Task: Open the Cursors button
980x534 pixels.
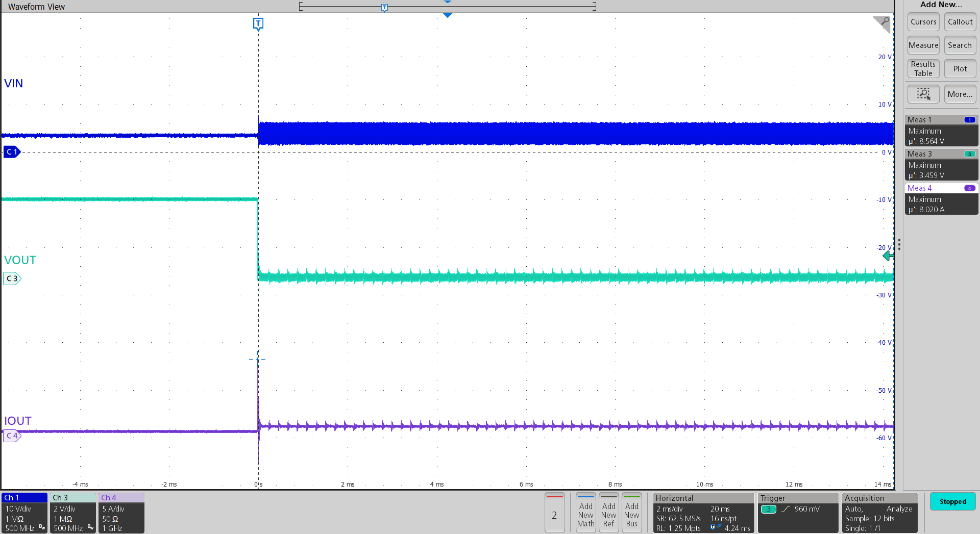Action: tap(923, 22)
